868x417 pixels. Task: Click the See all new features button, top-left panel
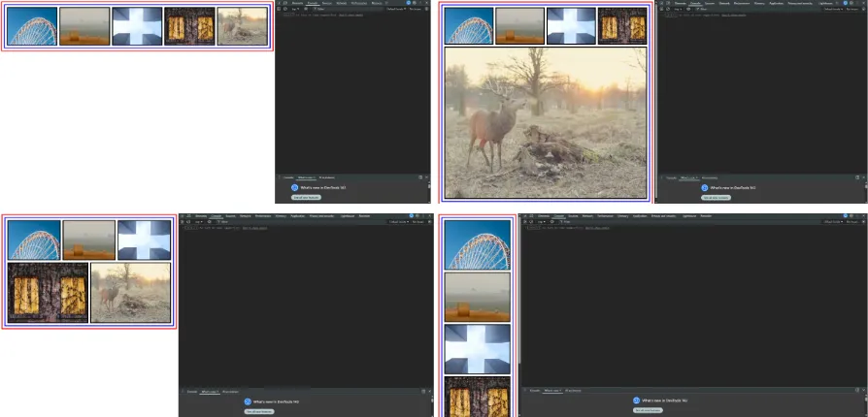[306, 197]
